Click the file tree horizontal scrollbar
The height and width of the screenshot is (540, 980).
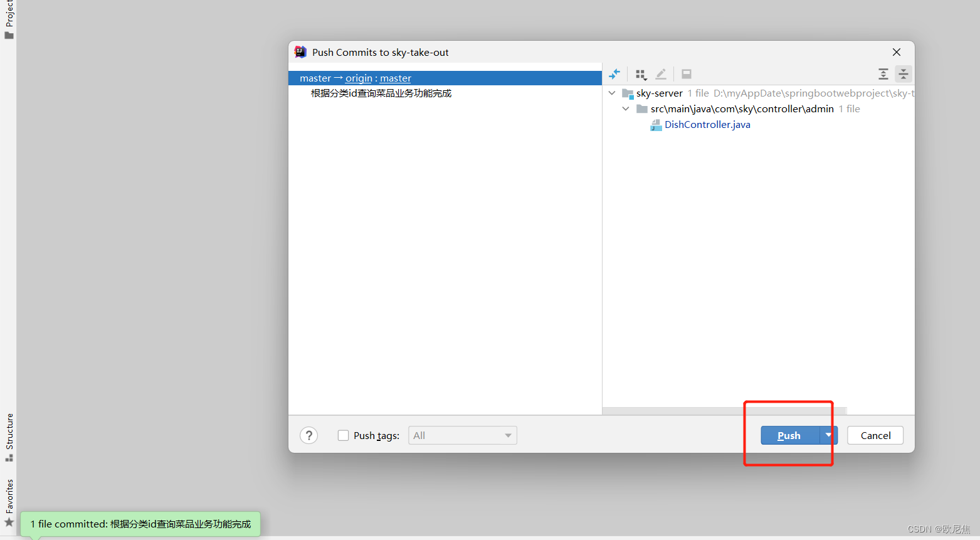(724, 411)
